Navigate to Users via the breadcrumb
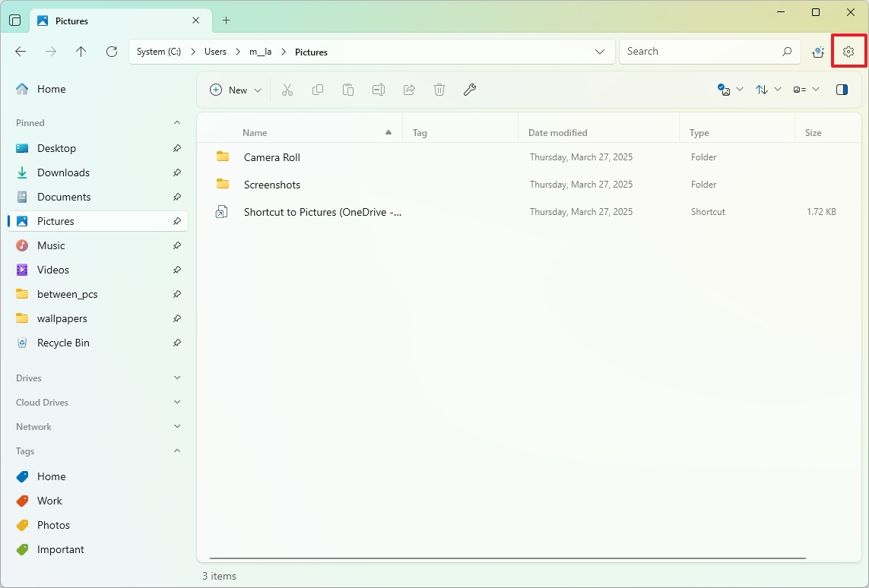This screenshot has height=588, width=869. tap(215, 51)
